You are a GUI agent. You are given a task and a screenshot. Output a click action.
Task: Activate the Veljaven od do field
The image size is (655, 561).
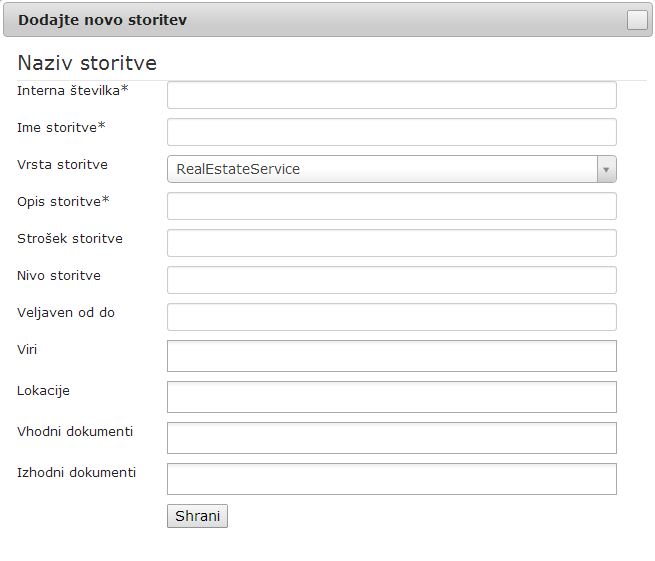(x=391, y=317)
